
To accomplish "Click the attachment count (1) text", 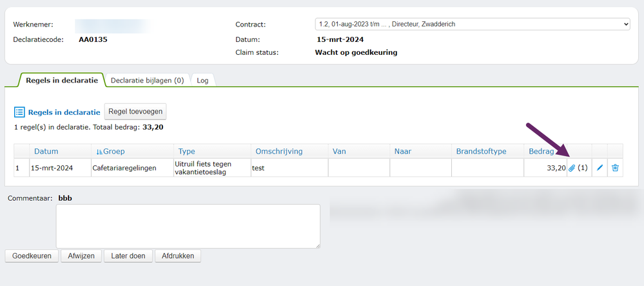I will pos(582,168).
